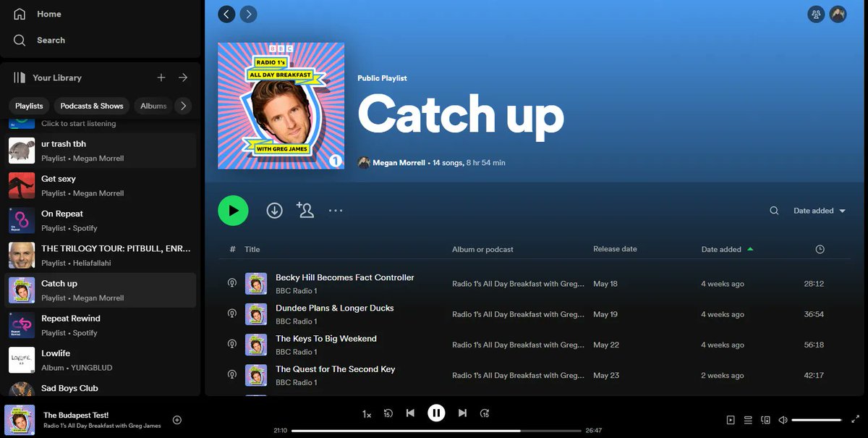Screen dimensions: 868x438
Task: Sort by Title column
Action: tap(252, 249)
